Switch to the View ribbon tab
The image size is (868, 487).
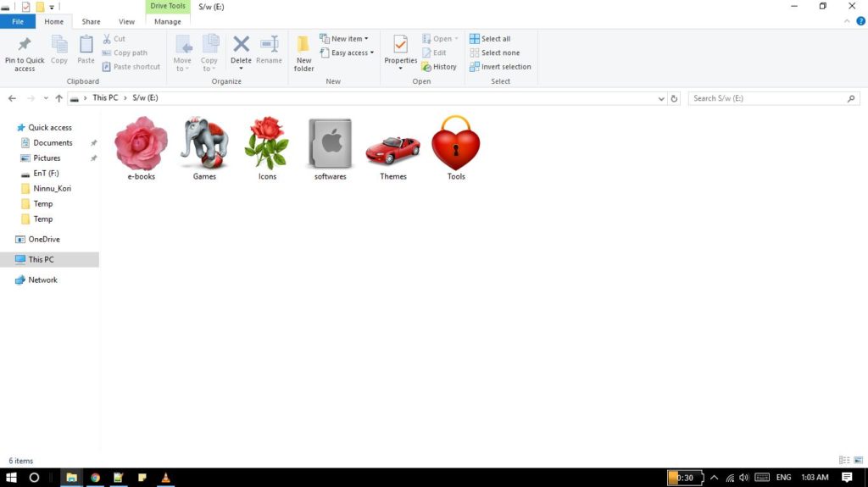point(126,21)
